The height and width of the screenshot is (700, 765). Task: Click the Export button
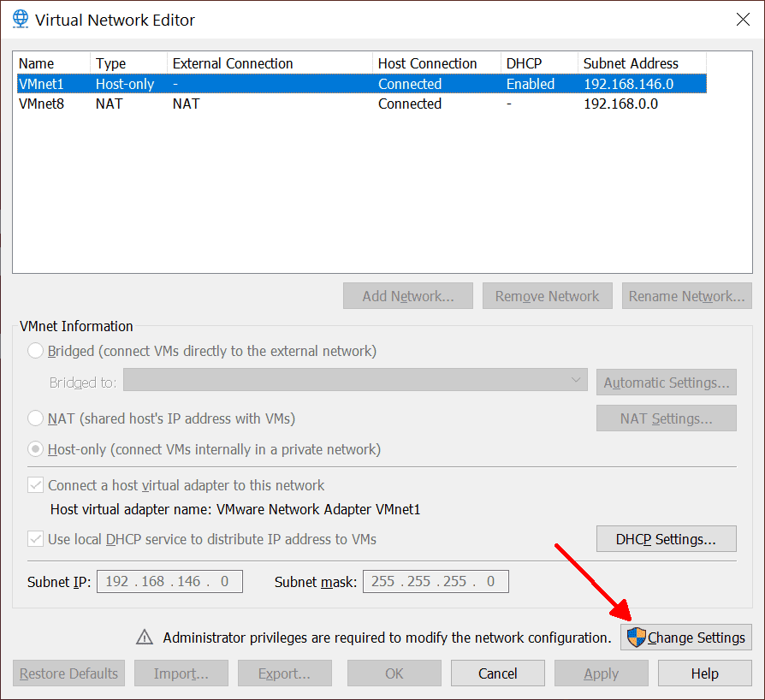pos(284,673)
